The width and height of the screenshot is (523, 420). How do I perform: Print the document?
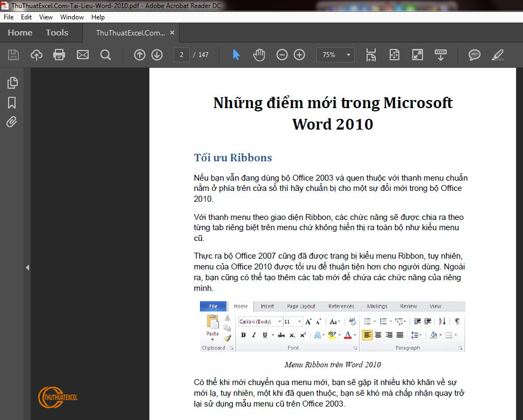tap(59, 55)
